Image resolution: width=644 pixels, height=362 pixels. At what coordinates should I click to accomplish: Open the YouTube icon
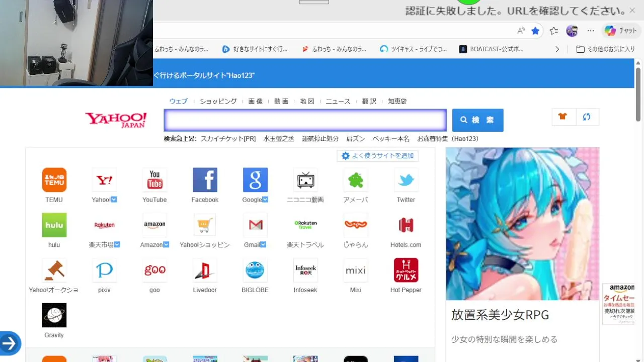point(154,180)
